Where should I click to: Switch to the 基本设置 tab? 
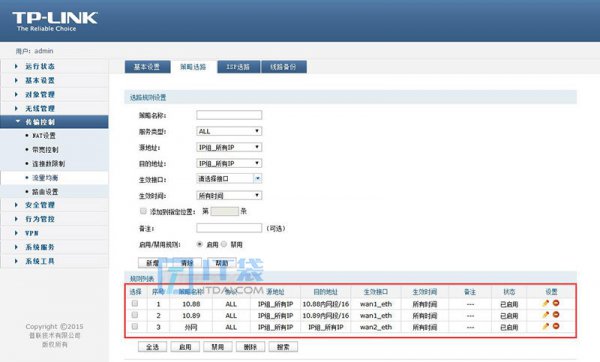pos(147,67)
